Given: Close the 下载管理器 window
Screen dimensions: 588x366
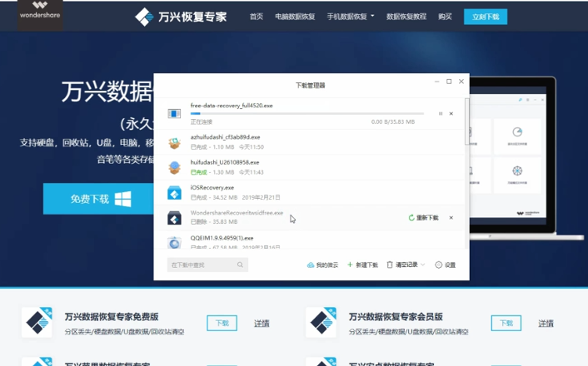Looking at the screenshot, I should coord(461,82).
